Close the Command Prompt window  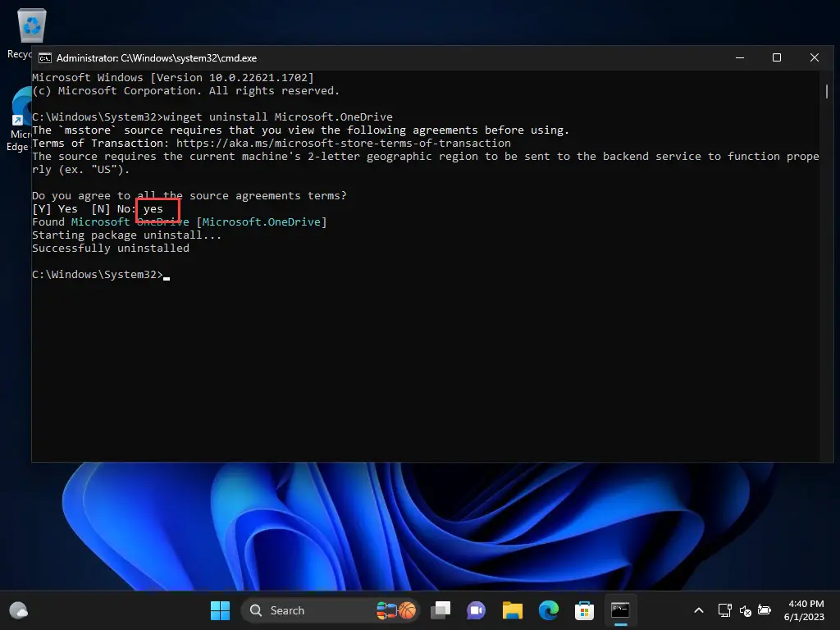(x=815, y=58)
